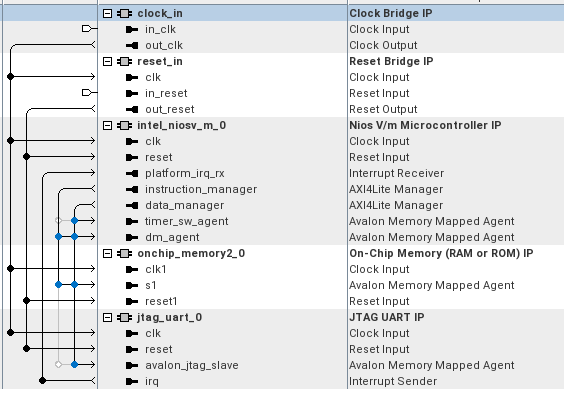This screenshot has width=564, height=396.
Task: Click the Interrupt Receiver description
Action: coord(396,173)
